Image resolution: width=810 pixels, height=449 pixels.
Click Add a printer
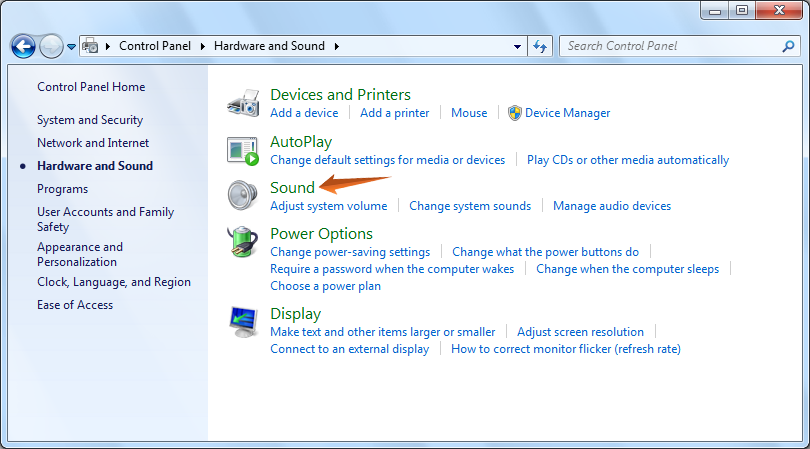395,113
